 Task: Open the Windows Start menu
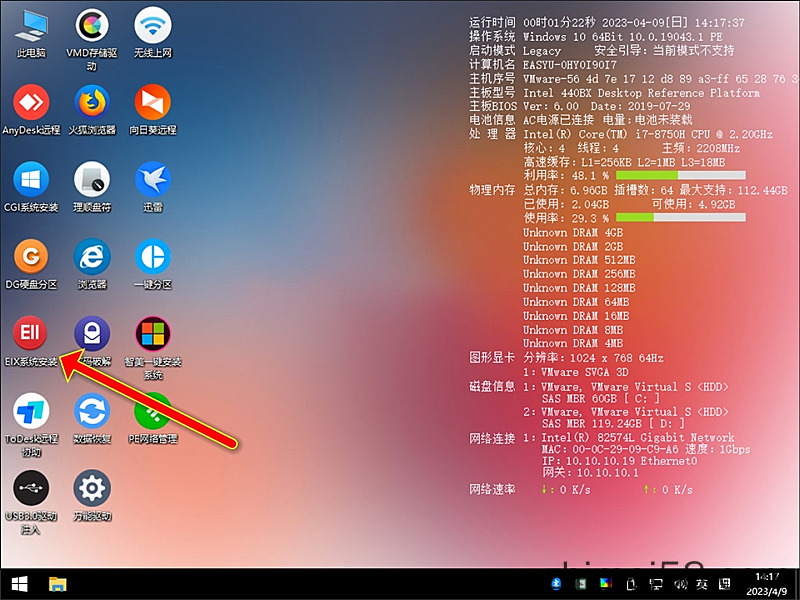pyautogui.click(x=19, y=584)
